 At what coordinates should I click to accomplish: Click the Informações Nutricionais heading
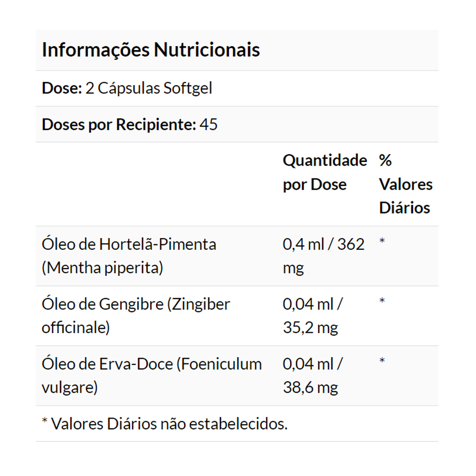[151, 50]
